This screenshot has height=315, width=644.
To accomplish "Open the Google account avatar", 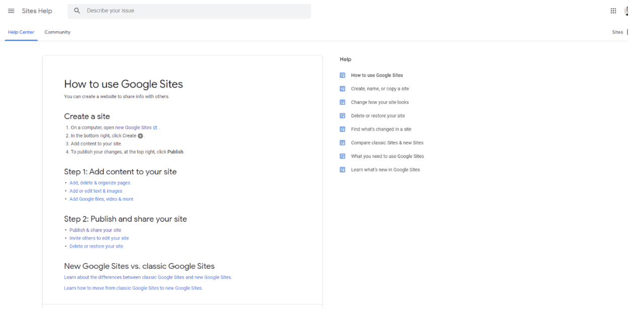I will click(x=626, y=11).
